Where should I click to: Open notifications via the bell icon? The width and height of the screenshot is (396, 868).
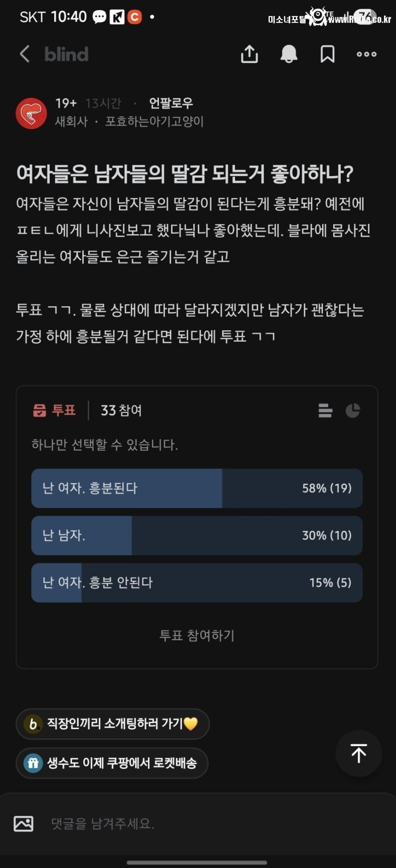coord(289,54)
